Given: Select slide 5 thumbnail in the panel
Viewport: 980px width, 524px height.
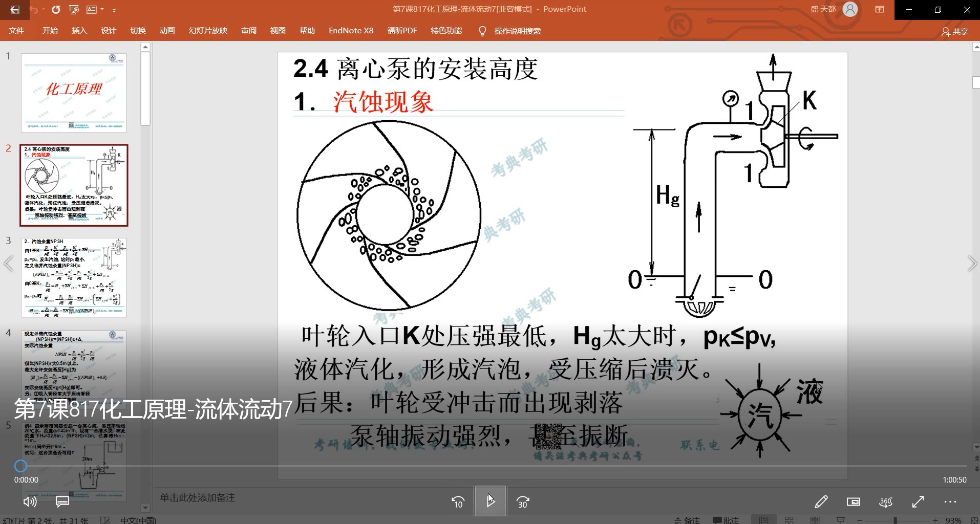Looking at the screenshot, I should 74,462.
